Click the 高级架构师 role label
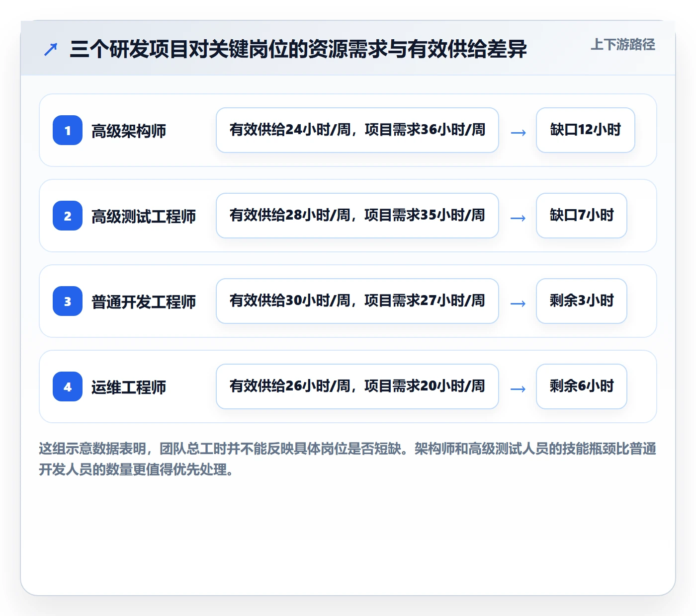Image resolution: width=696 pixels, height=616 pixels. (x=129, y=131)
